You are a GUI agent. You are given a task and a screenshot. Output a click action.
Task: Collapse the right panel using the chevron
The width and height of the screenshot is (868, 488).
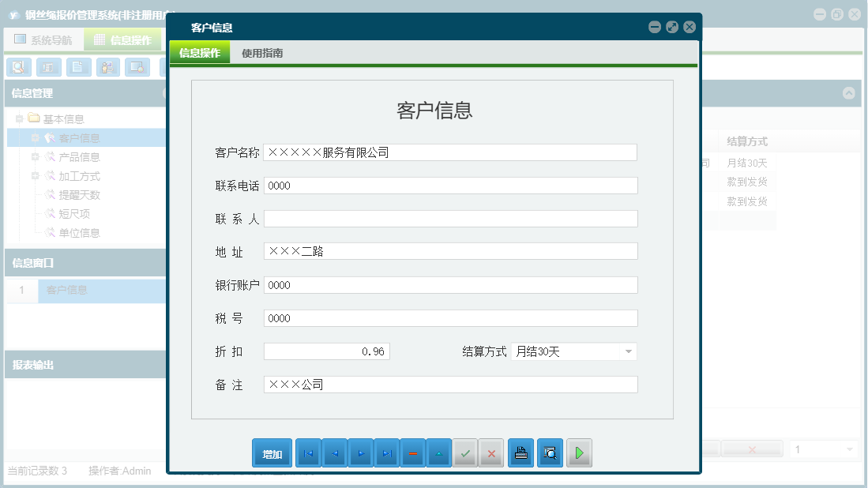pos(850,93)
